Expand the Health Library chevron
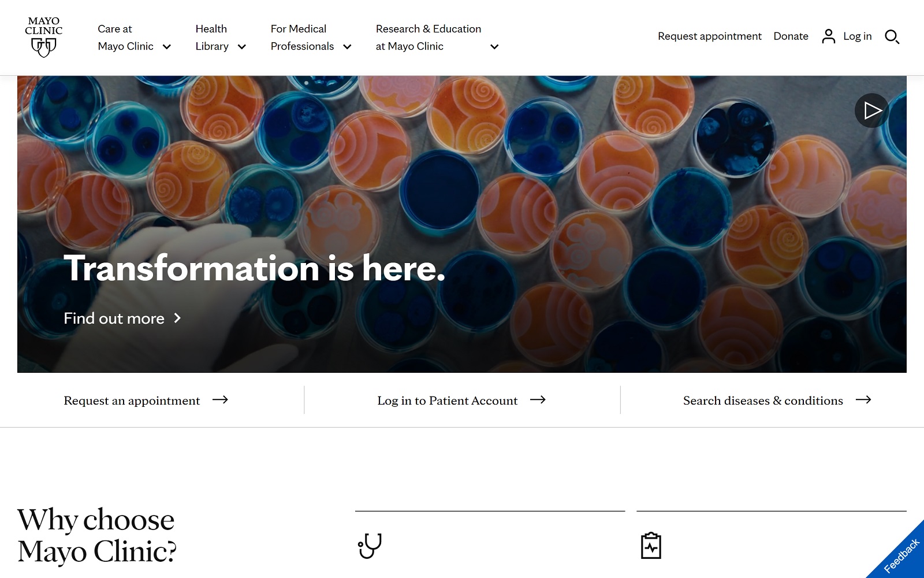 coord(242,47)
